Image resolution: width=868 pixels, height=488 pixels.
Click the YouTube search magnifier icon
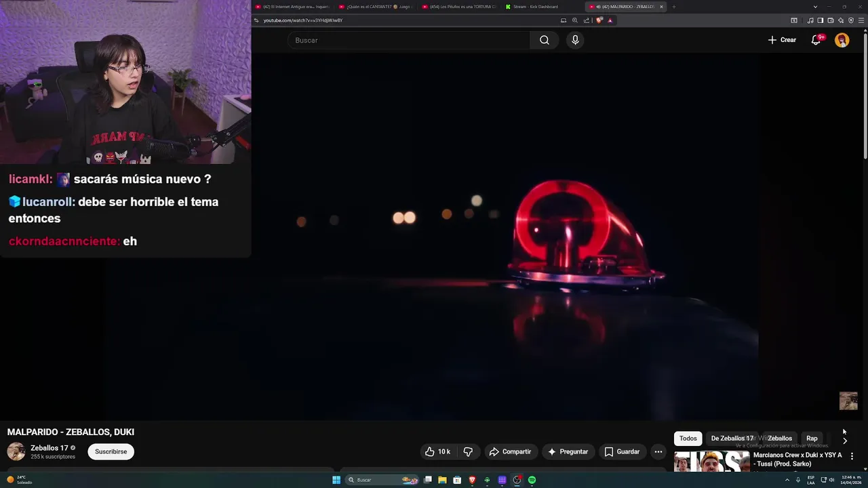(x=545, y=40)
